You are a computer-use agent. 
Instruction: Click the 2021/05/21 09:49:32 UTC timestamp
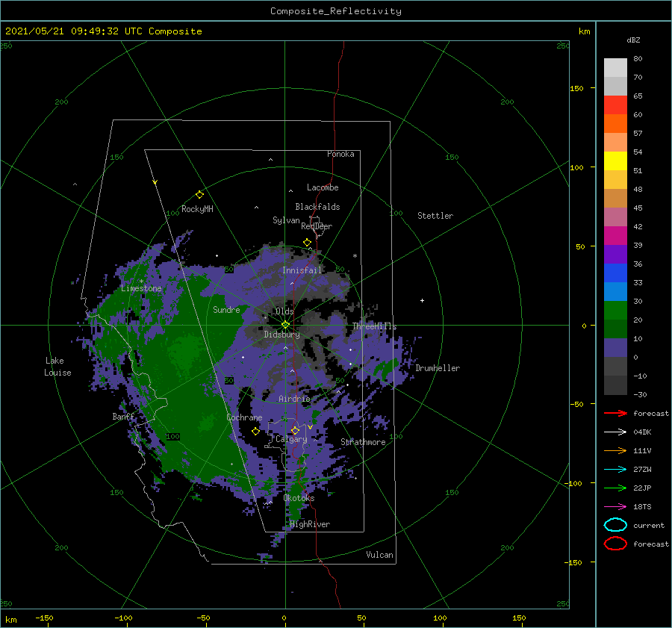(x=104, y=31)
